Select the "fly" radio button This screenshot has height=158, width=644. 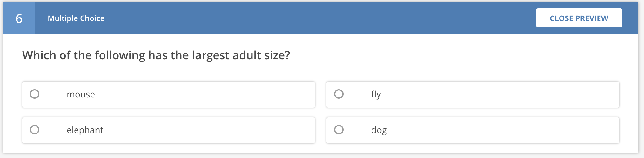coord(339,94)
